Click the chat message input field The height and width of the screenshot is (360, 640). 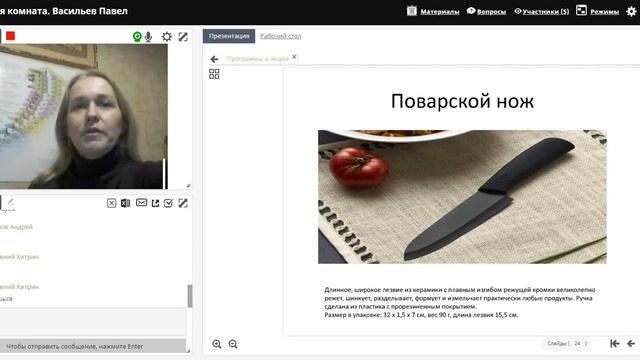click(x=93, y=322)
